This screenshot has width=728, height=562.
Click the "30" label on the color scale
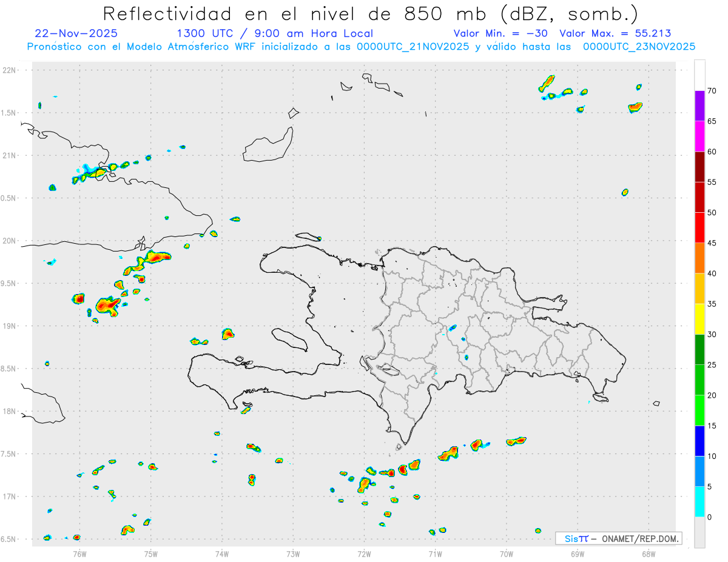[x=712, y=335]
